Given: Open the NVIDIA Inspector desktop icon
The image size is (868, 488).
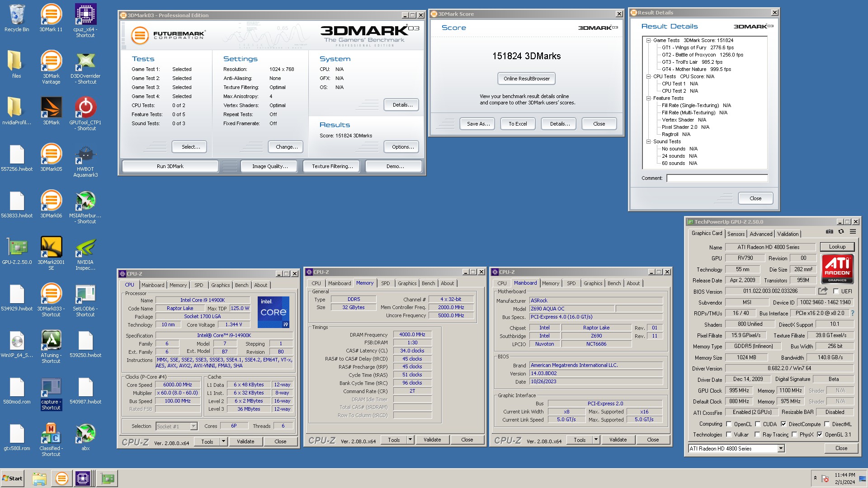Looking at the screenshot, I should point(85,253).
